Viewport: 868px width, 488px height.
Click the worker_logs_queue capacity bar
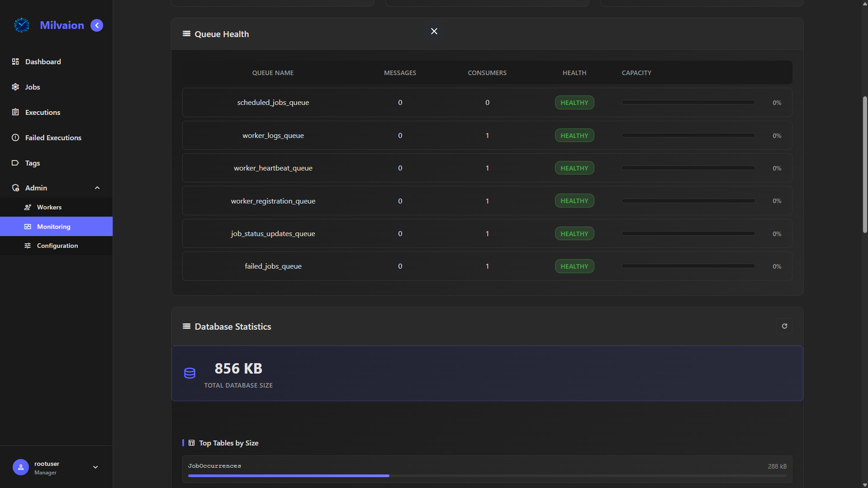point(688,135)
